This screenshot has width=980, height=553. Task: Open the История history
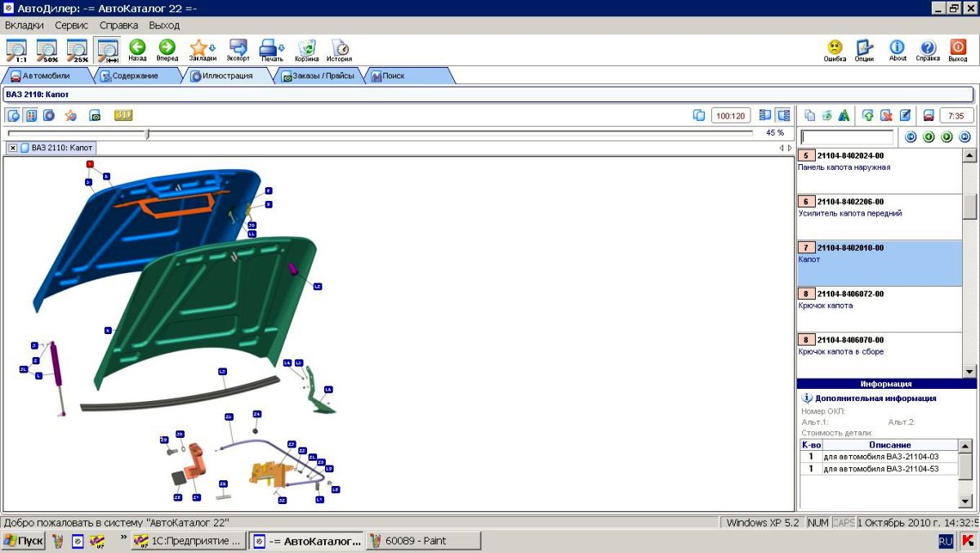pyautogui.click(x=340, y=50)
